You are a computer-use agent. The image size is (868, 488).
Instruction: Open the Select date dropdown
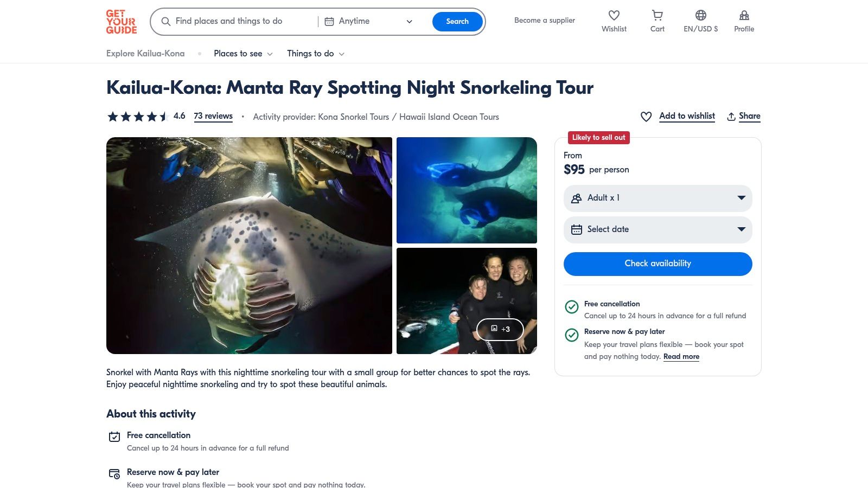[658, 229]
